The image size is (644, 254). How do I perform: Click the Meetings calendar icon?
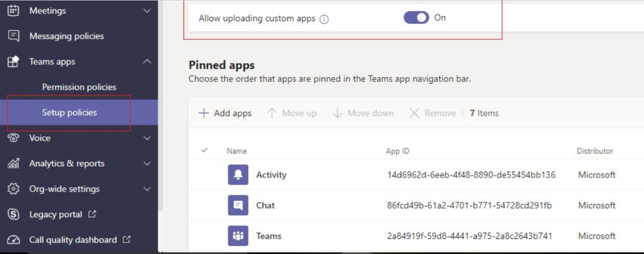[x=14, y=10]
